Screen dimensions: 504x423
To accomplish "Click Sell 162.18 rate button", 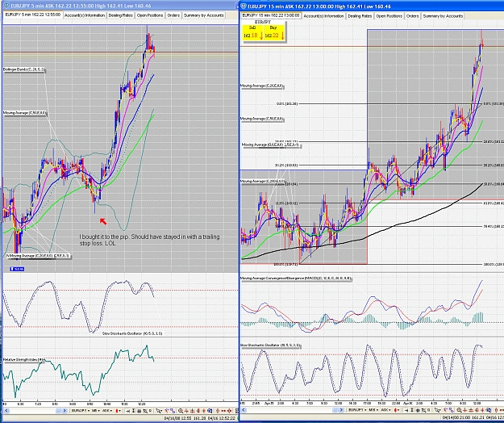I will click(253, 32).
